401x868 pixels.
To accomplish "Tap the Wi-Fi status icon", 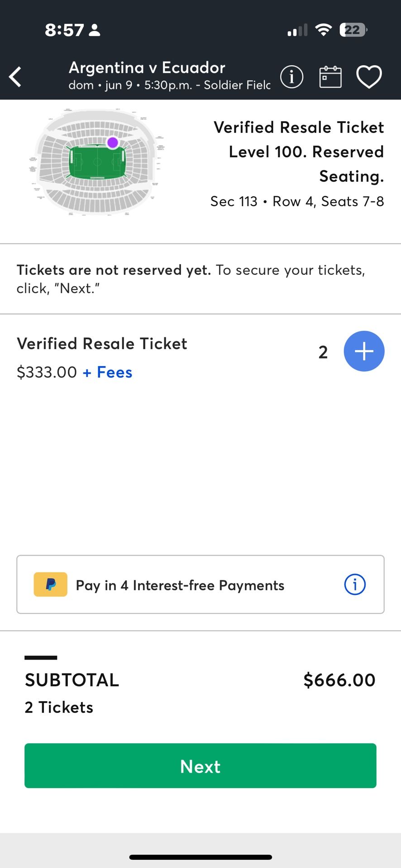I will 323,30.
